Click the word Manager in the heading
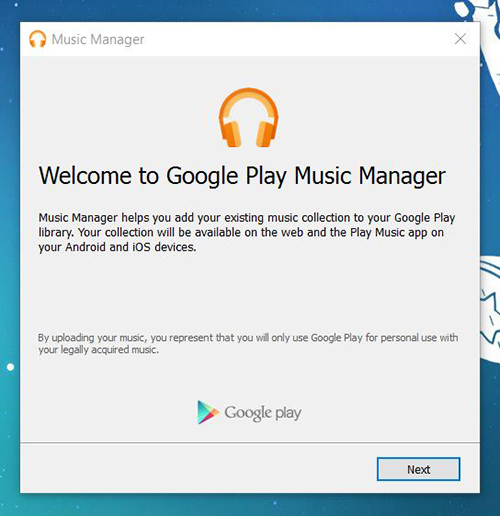 [402, 176]
